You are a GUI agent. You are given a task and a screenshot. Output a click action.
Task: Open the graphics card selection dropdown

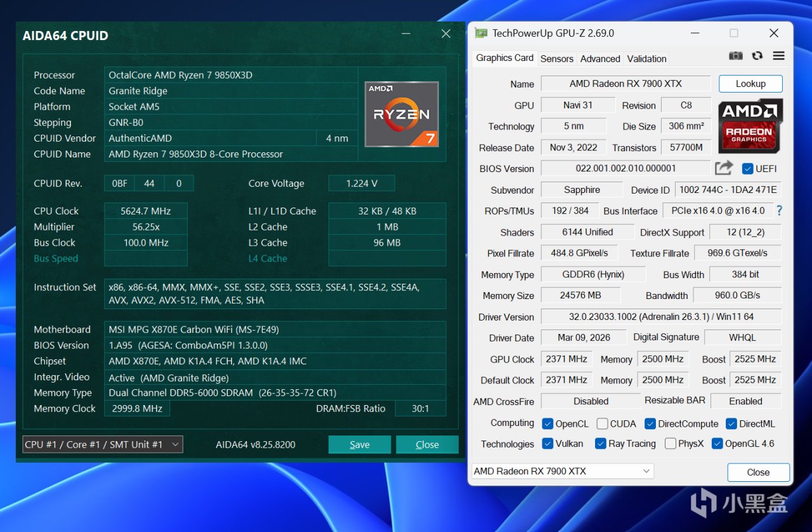coord(563,471)
